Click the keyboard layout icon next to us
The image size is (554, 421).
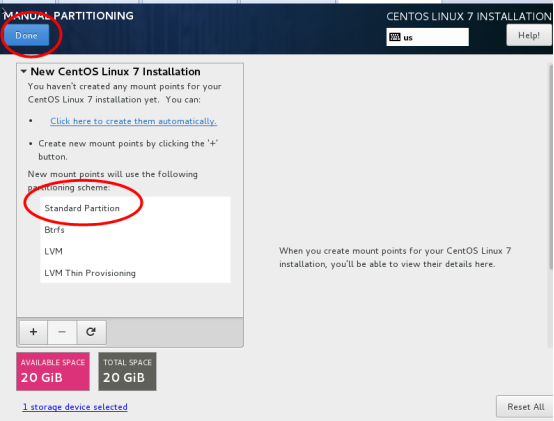click(x=395, y=37)
